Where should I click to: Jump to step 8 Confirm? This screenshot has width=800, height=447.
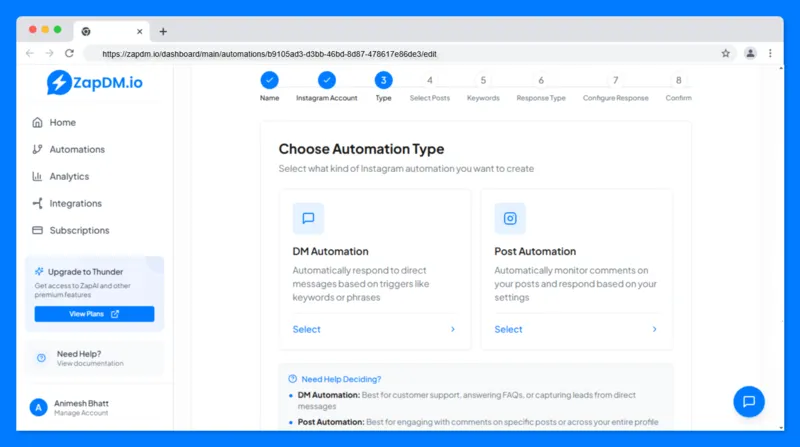pyautogui.click(x=679, y=80)
